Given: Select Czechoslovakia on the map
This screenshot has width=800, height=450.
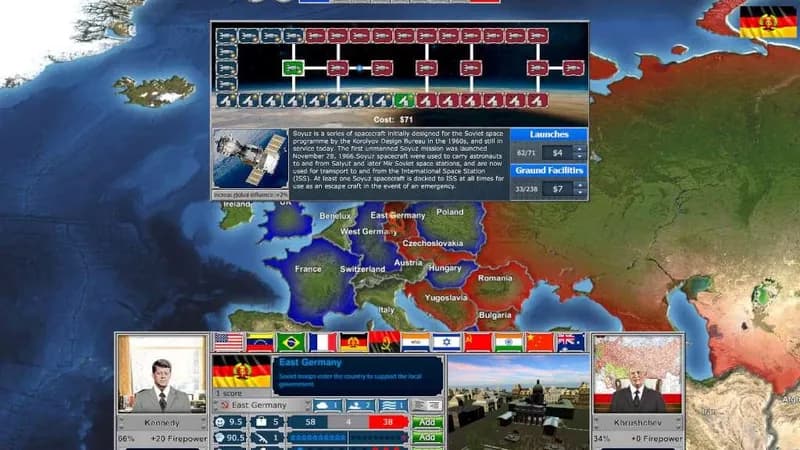Looking at the screenshot, I should click(x=432, y=243).
